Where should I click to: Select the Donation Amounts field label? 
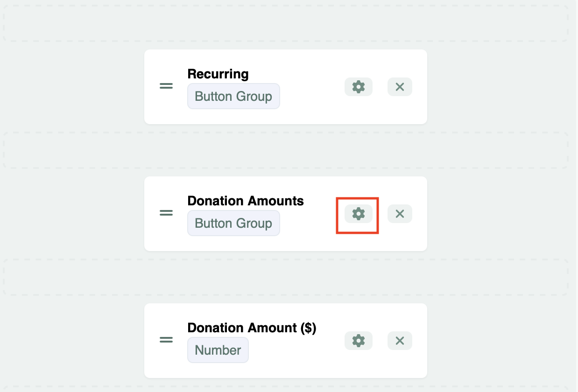tap(245, 201)
